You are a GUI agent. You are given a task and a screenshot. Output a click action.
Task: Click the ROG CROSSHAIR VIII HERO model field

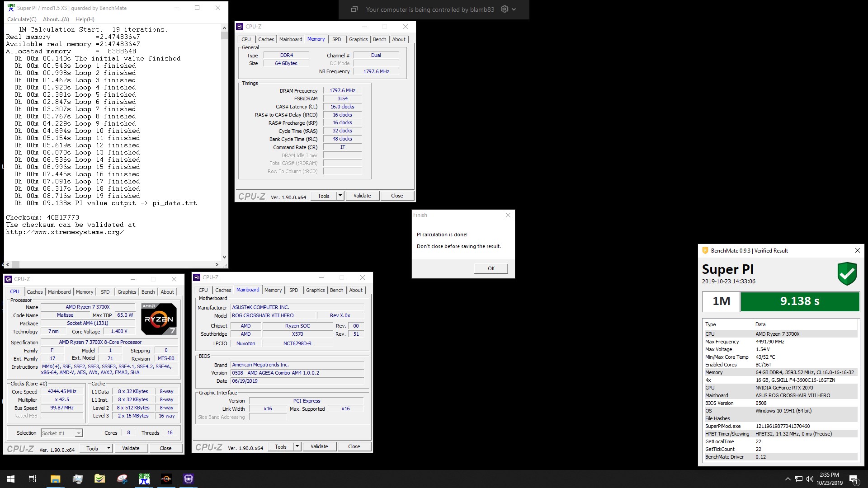273,315
